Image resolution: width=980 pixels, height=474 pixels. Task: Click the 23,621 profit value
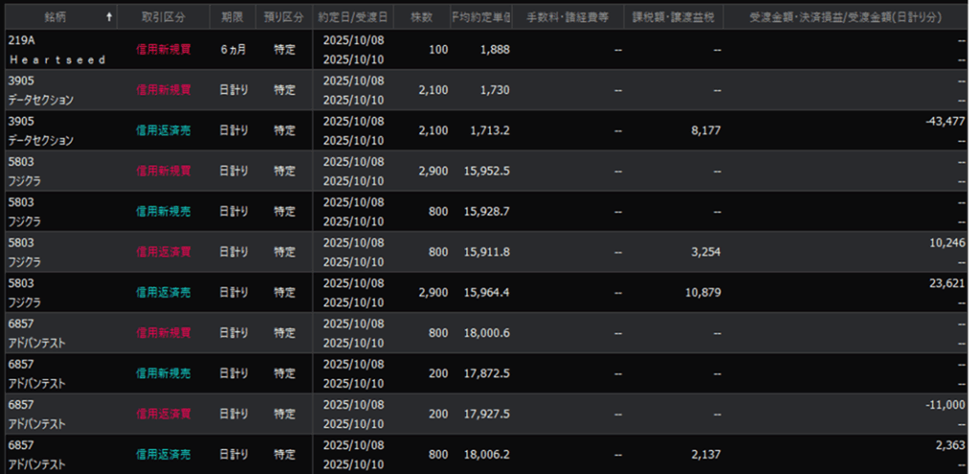(x=947, y=282)
